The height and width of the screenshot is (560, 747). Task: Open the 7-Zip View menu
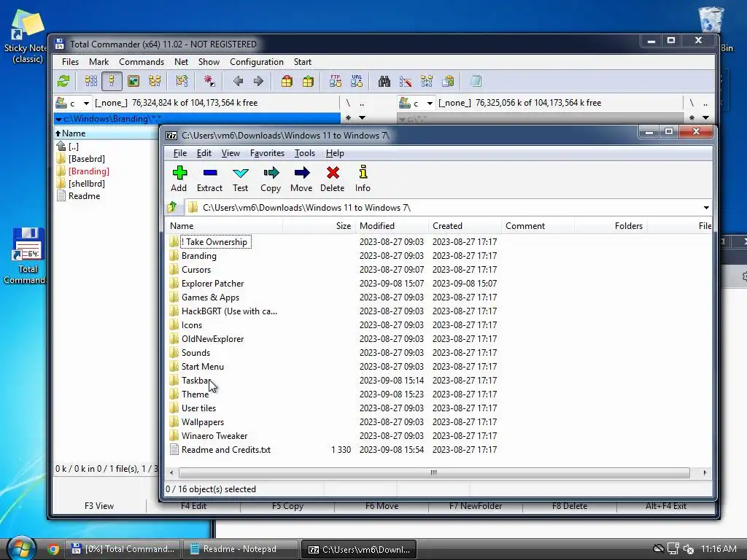231,153
